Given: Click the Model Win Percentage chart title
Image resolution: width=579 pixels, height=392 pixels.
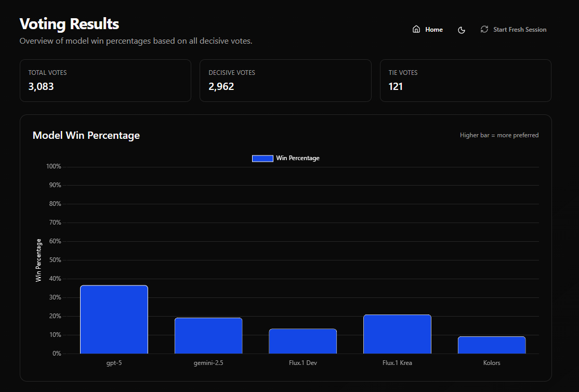Looking at the screenshot, I should point(86,135).
